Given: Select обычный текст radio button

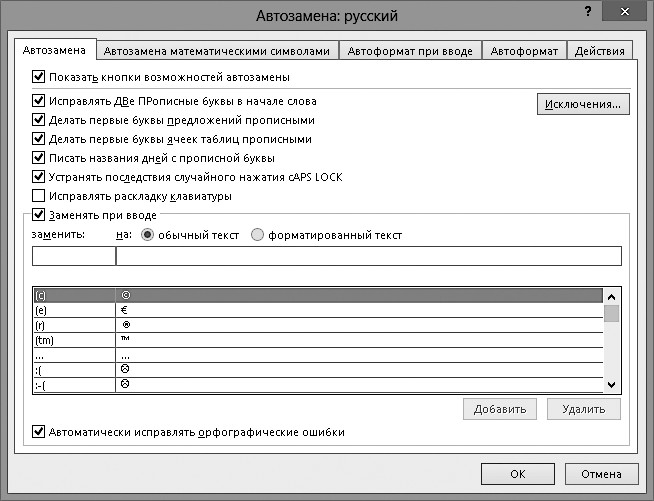Looking at the screenshot, I should click(148, 235).
